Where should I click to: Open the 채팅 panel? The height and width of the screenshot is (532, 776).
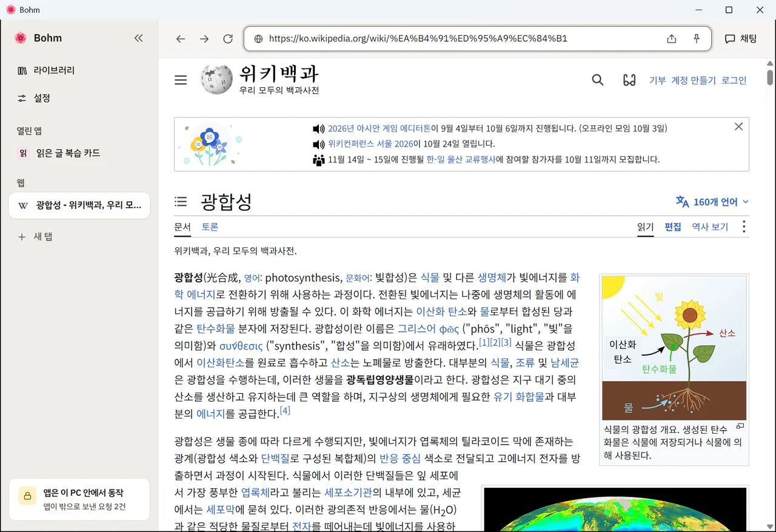tap(741, 39)
